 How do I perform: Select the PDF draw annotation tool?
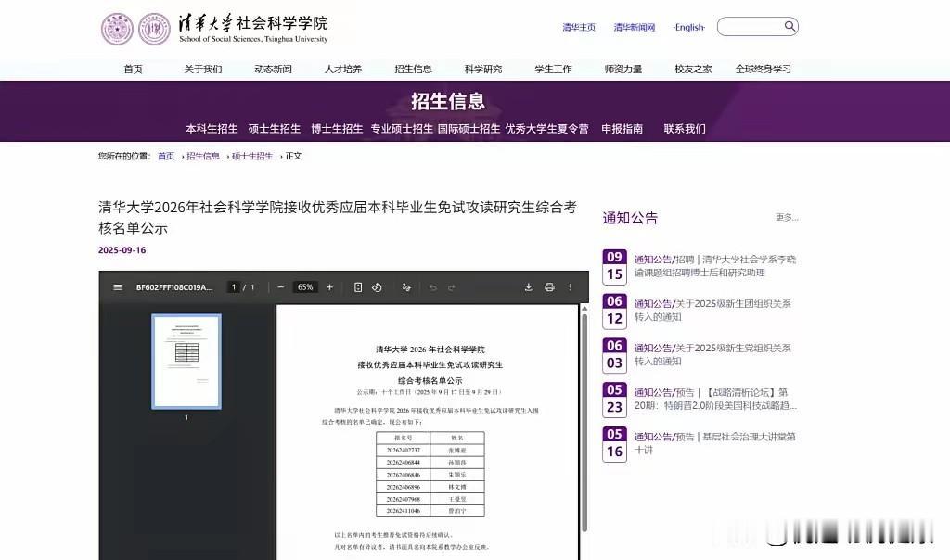[x=406, y=287]
